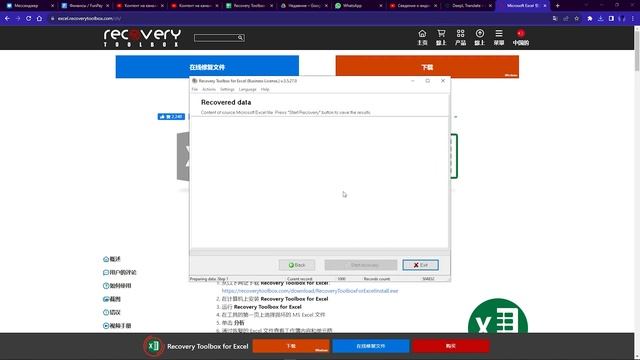The image size is (640, 360).
Task: Follow the RecoveryToolboxForExcelInstall.exe download link
Action: point(310,291)
